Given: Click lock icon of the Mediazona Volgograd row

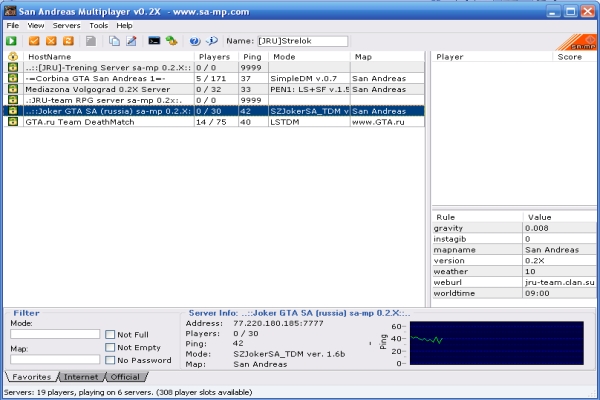Looking at the screenshot, I should click(13, 89).
